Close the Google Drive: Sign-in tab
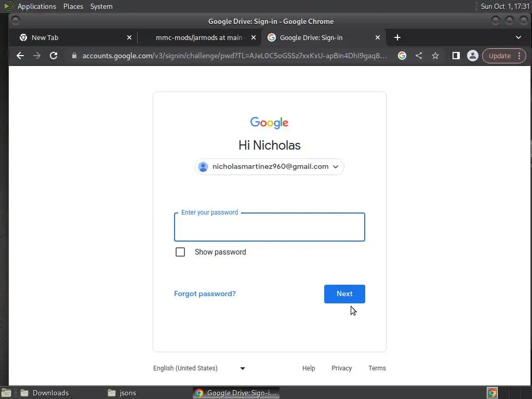 [x=378, y=37]
